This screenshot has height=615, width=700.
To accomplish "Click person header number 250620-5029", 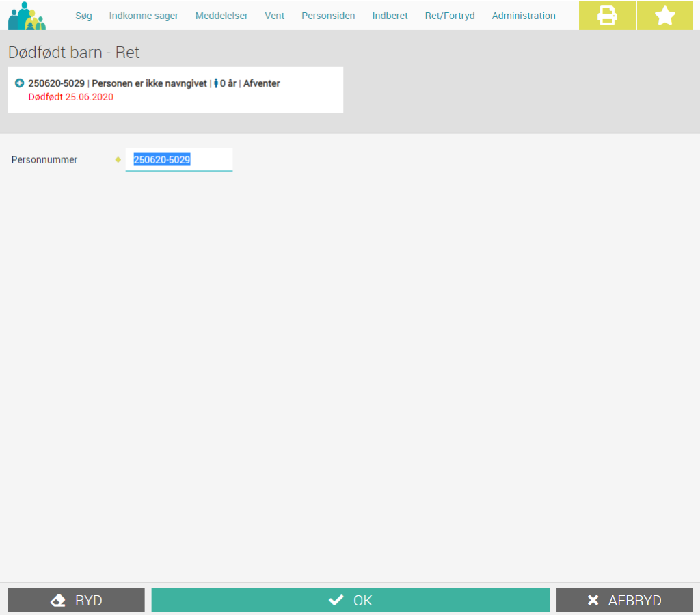I will point(56,83).
